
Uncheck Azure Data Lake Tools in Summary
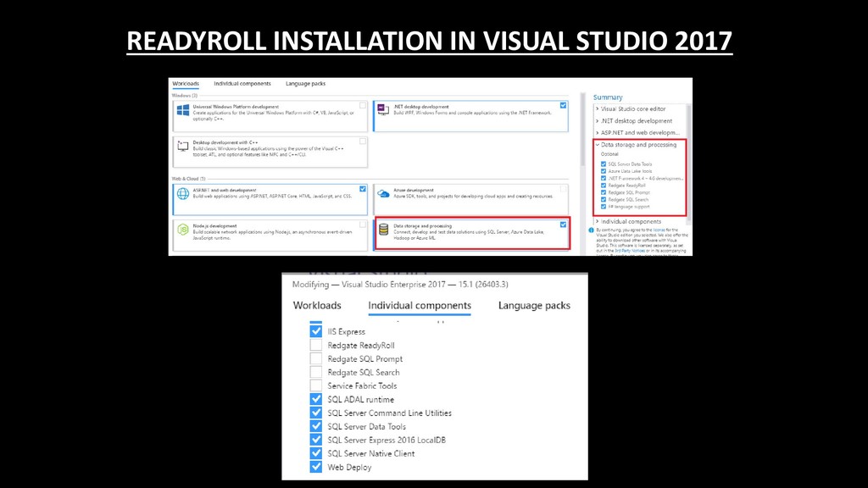(604, 171)
